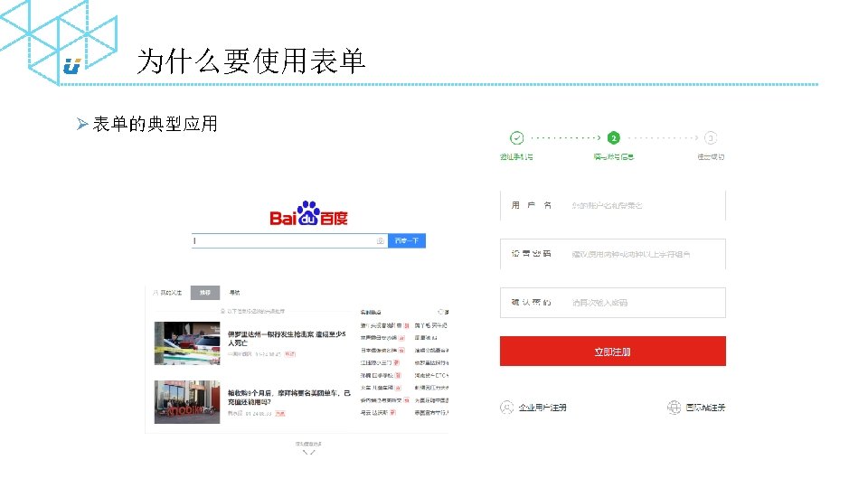Expand the down chevron below the news feed
The width and height of the screenshot is (868, 488).
point(309,452)
